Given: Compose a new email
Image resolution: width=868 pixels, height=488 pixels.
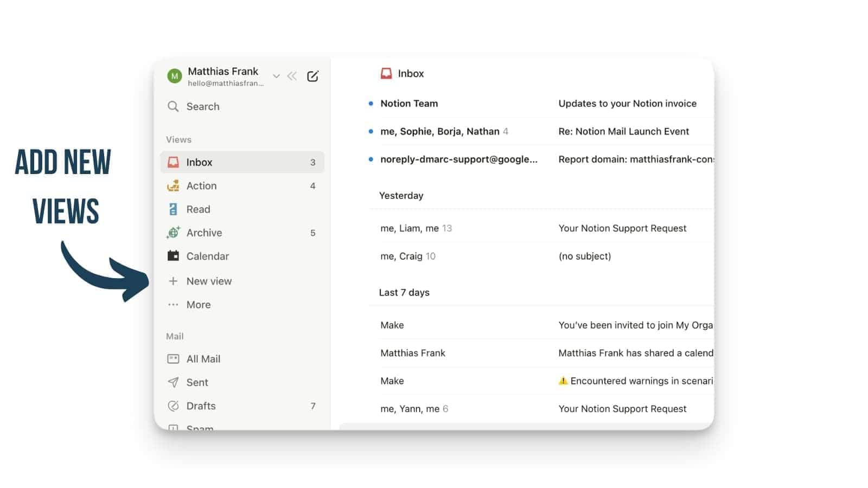Looking at the screenshot, I should [x=312, y=76].
